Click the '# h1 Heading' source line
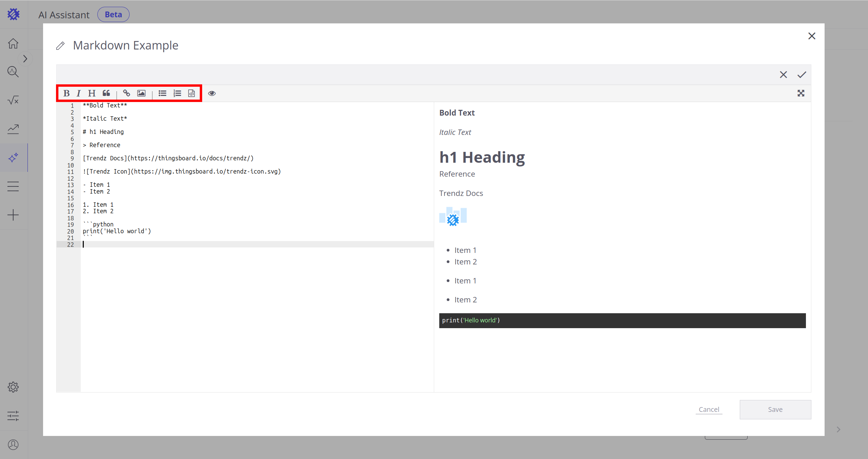 click(103, 132)
